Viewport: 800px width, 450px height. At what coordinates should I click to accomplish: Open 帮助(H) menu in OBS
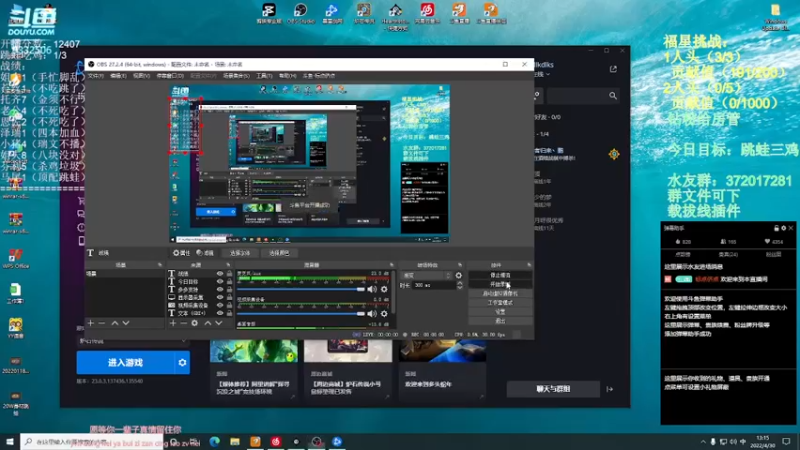pos(288,76)
